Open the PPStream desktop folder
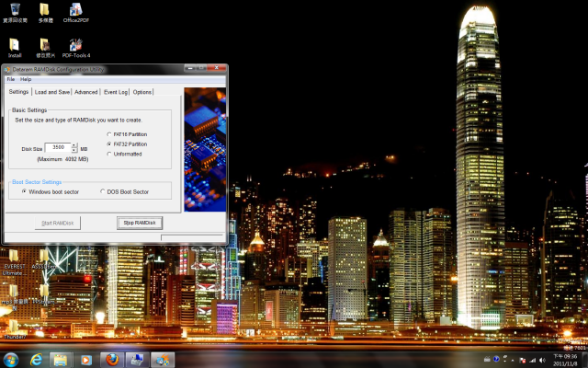The image size is (588, 368). pyautogui.click(x=44, y=294)
